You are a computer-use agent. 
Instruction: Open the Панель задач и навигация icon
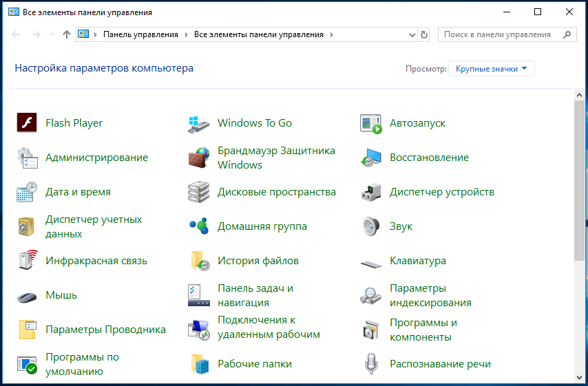tap(199, 295)
